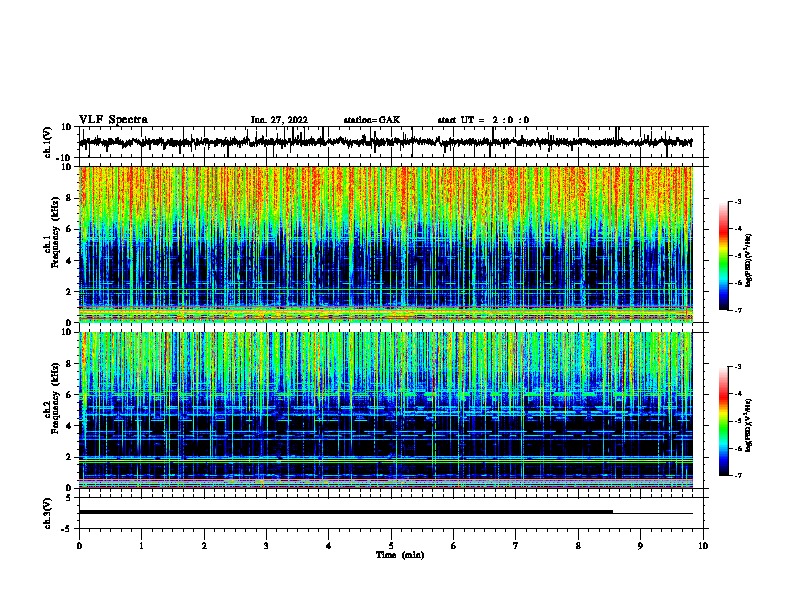Click the '6' kHz tick in ch.2 spectrogram

[x=69, y=394]
